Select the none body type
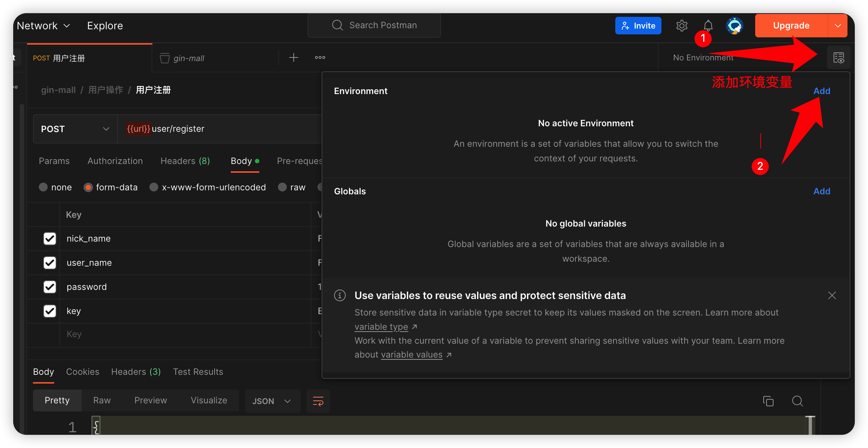This screenshot has width=868, height=448. pyautogui.click(x=43, y=187)
